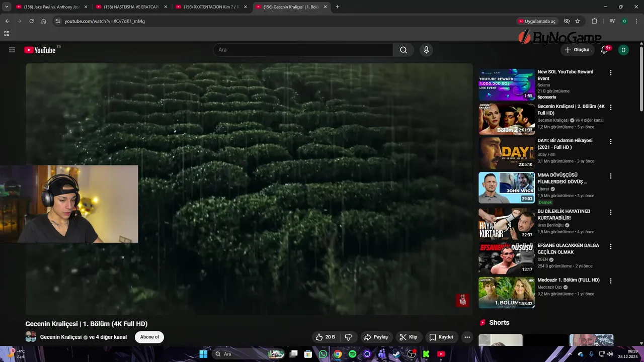This screenshot has width=644, height=362.
Task: Click the channel watermark in video corner
Action: coord(462,300)
